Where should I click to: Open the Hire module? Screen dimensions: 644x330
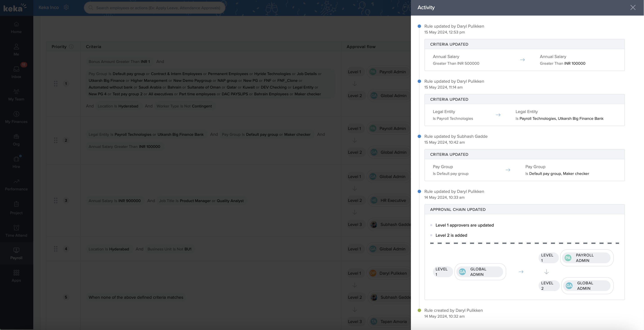pos(16,162)
